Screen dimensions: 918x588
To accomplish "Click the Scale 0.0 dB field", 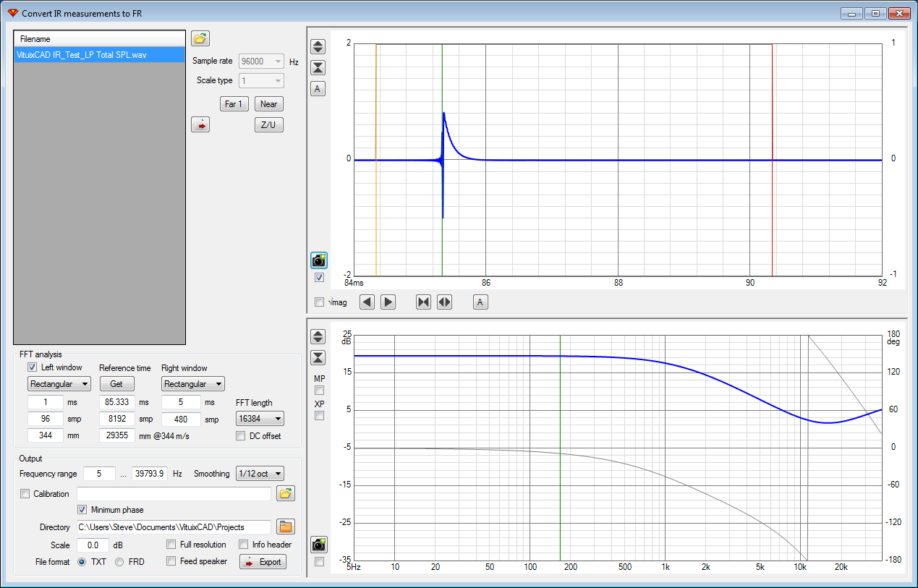I will pyautogui.click(x=93, y=545).
